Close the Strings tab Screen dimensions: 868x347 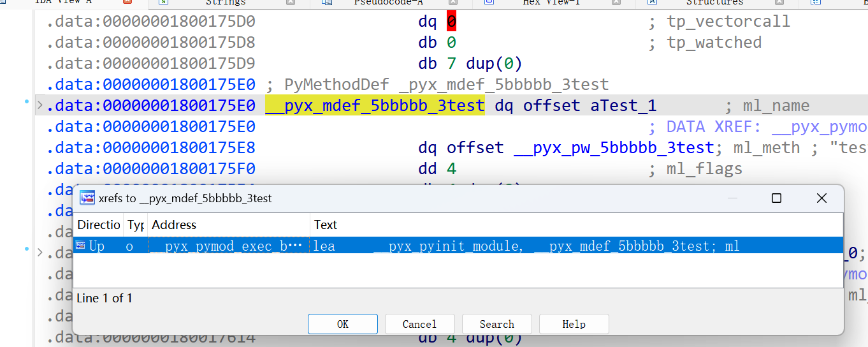pyautogui.click(x=291, y=3)
